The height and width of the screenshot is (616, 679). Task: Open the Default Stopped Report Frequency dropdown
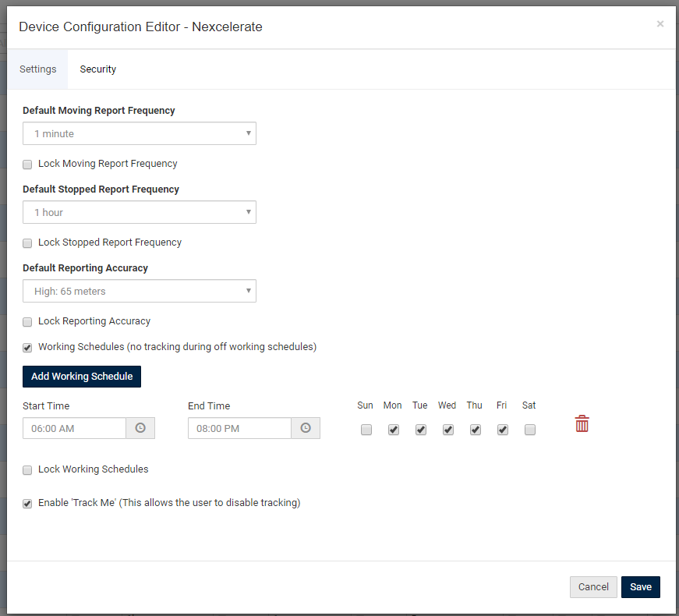140,212
